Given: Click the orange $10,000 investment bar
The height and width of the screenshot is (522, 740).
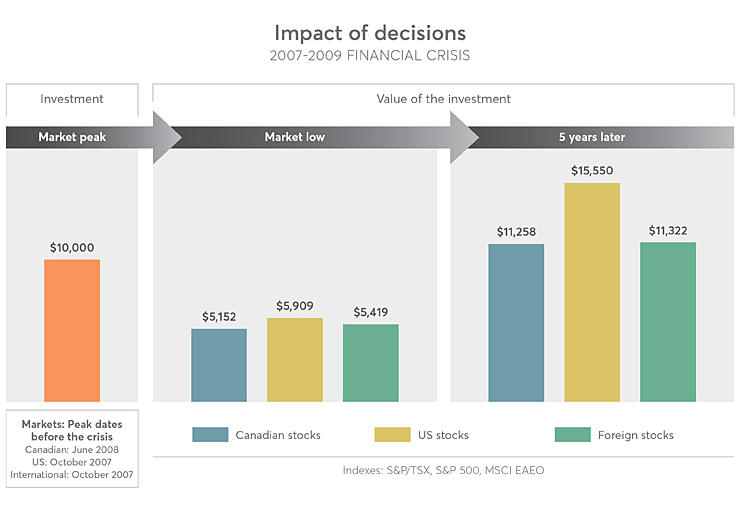Looking at the screenshot, I should tap(72, 330).
